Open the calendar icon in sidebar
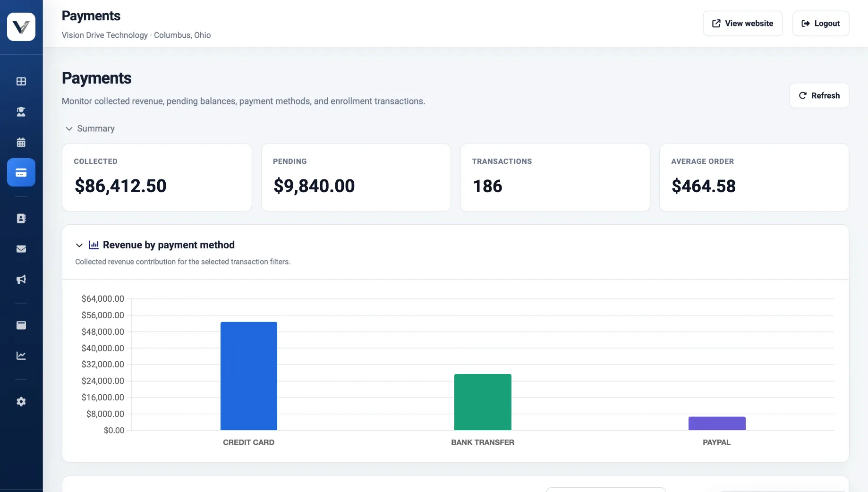This screenshot has height=492, width=868. click(x=21, y=142)
